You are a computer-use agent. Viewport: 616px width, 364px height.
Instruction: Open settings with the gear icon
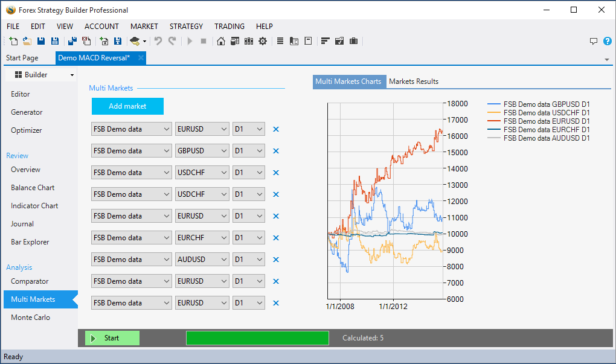click(x=263, y=41)
